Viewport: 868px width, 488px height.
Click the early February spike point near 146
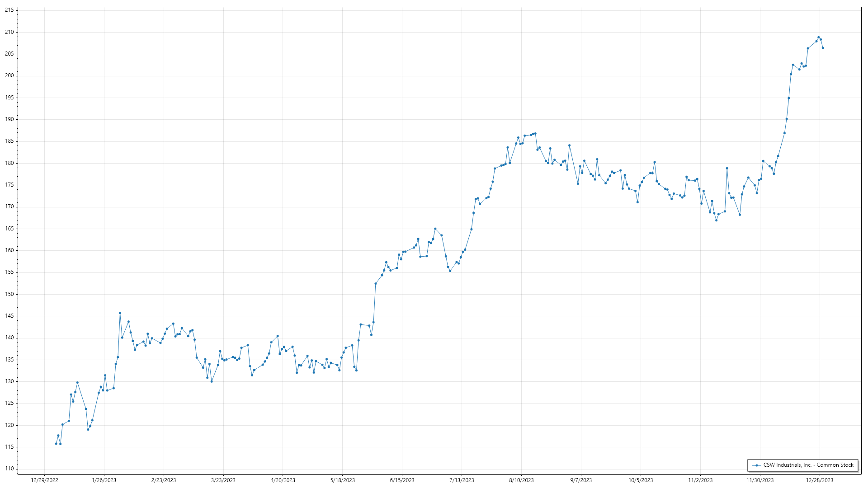pos(120,313)
